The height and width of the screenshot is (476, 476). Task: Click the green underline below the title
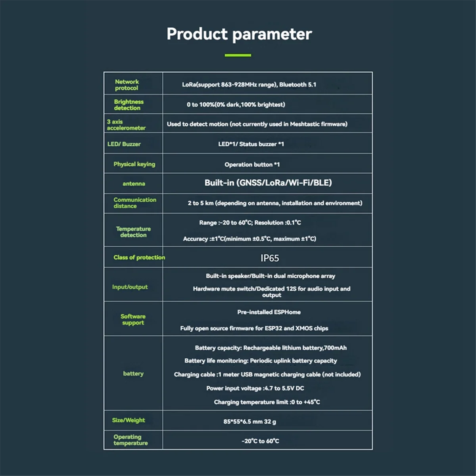[x=238, y=55]
